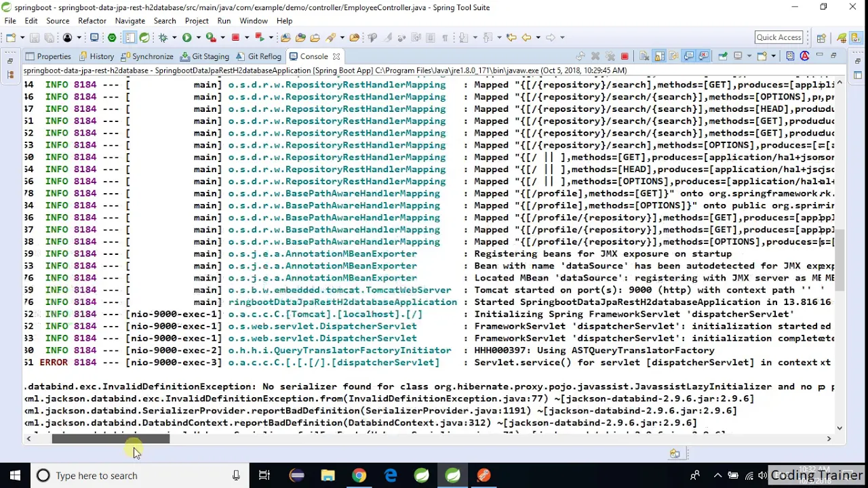Open the File menu
The image size is (868, 488).
pos(10,21)
